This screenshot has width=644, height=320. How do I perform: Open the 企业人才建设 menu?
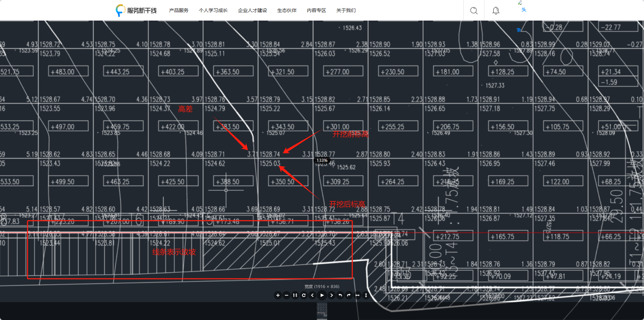(253, 10)
